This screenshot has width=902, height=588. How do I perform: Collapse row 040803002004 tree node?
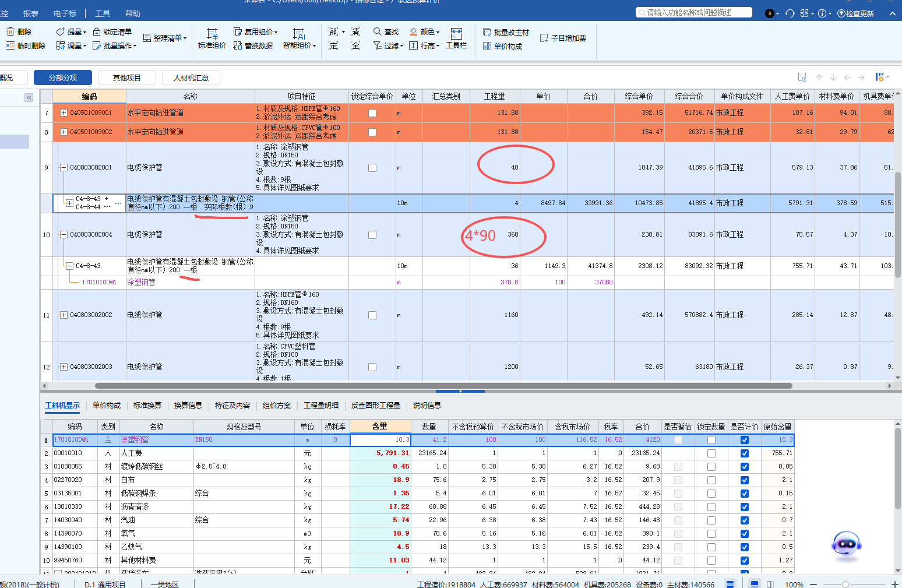coord(64,234)
